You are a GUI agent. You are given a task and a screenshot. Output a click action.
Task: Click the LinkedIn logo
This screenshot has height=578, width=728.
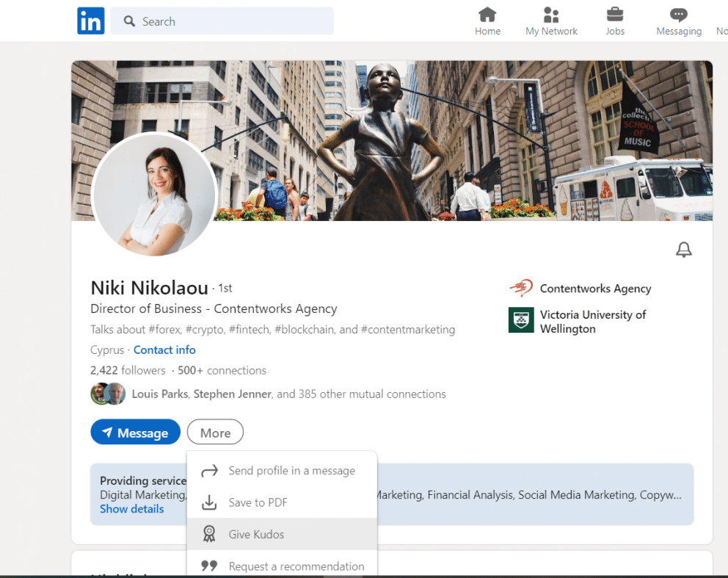coord(90,21)
